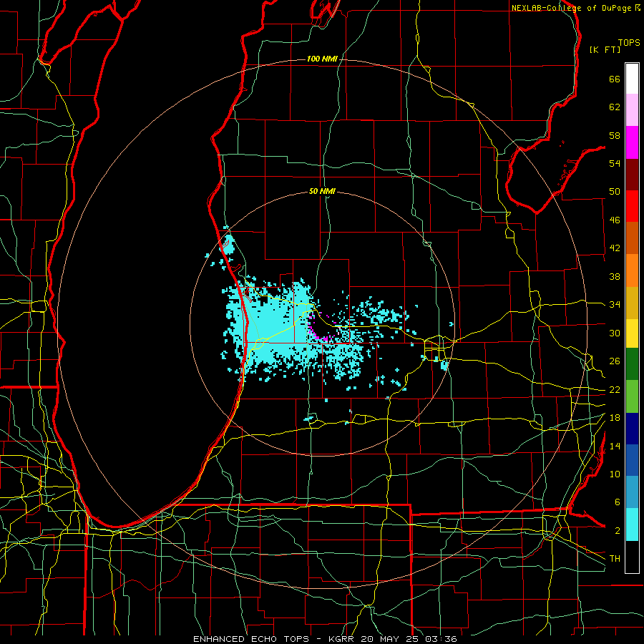This screenshot has width=644, height=644.
Task: Click the "100 NMI" range ring label
Action: click(322, 59)
